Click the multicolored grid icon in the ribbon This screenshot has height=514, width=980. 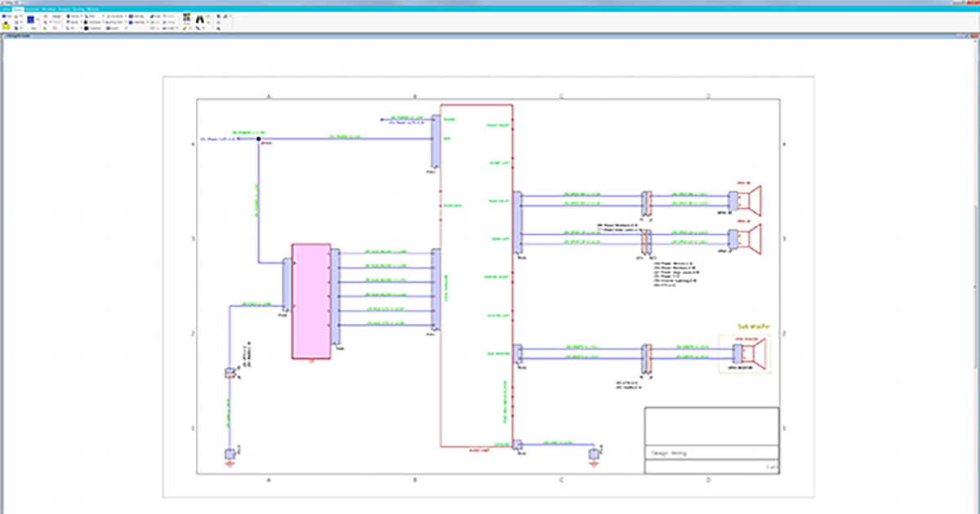185,17
